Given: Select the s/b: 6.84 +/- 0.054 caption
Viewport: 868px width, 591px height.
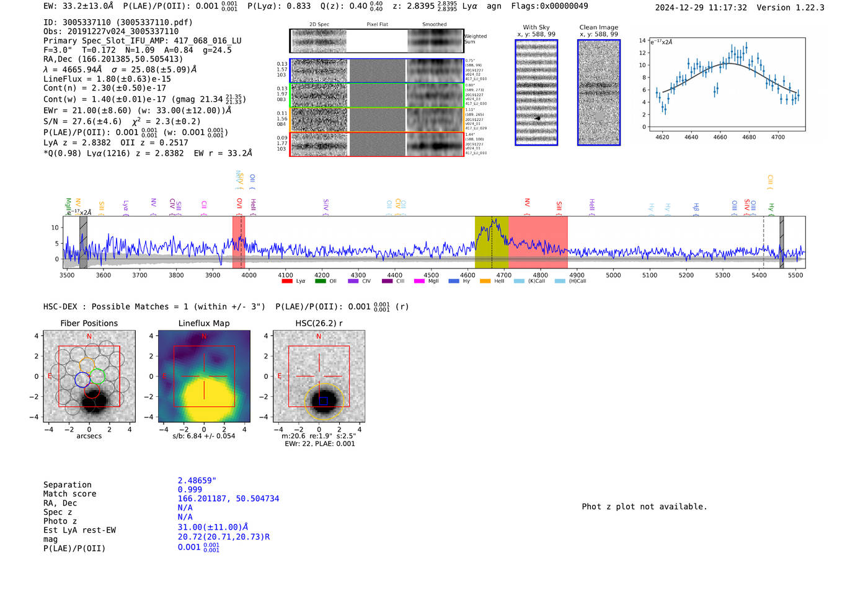Looking at the screenshot, I should (x=204, y=436).
